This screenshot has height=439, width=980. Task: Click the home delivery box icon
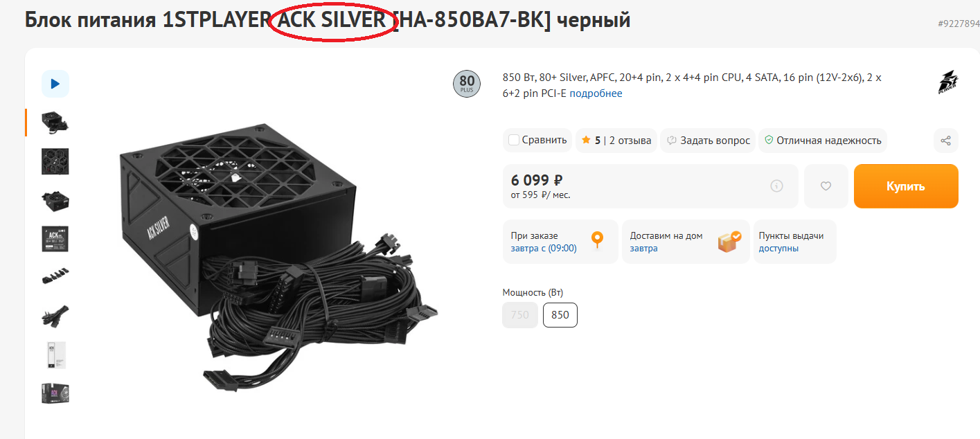point(729,241)
